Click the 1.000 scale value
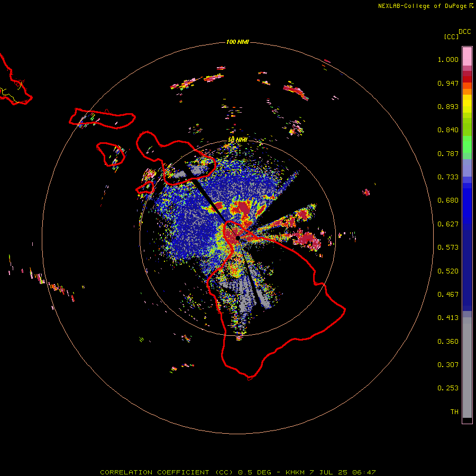The height and width of the screenshot is (476, 476). point(448,59)
